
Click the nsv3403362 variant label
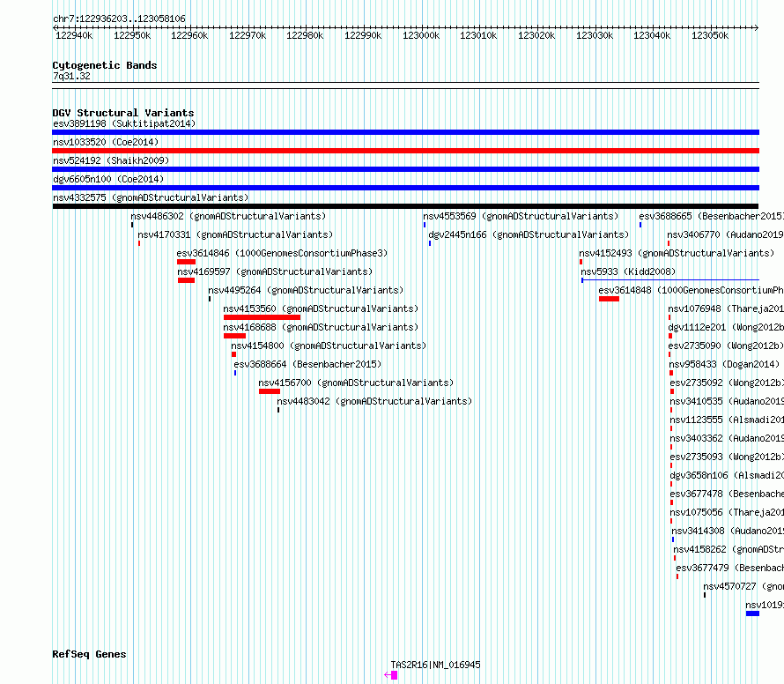tap(727, 438)
